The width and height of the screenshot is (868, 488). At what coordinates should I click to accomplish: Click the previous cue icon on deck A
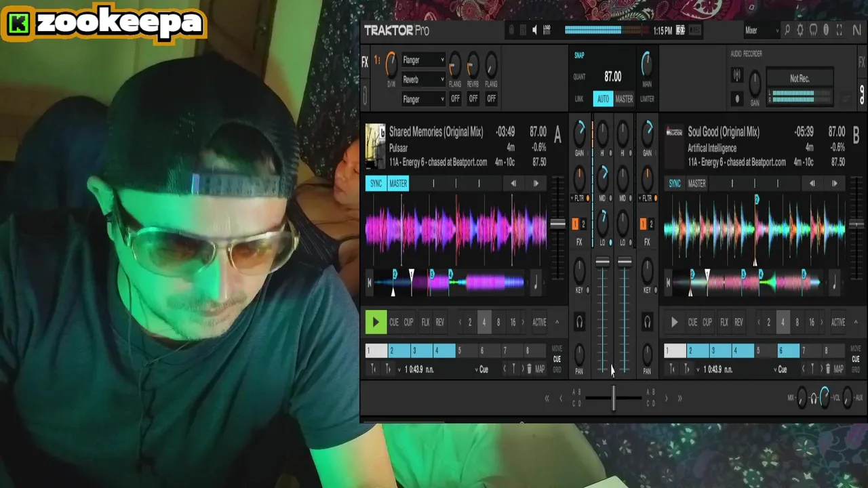coord(373,369)
